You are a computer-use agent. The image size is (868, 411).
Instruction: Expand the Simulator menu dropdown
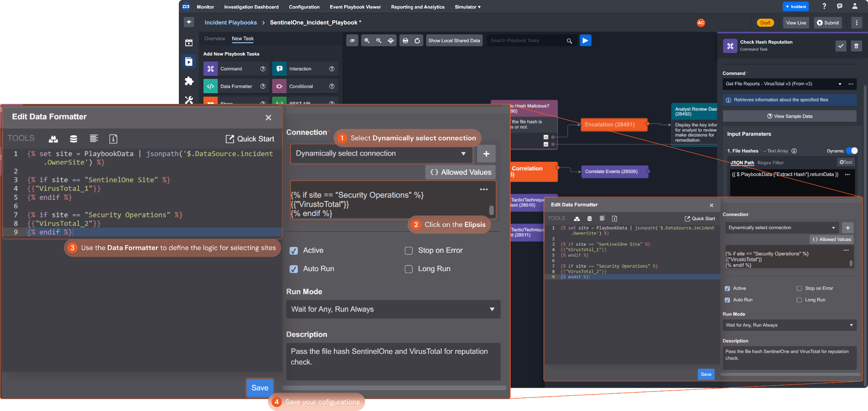pos(467,7)
